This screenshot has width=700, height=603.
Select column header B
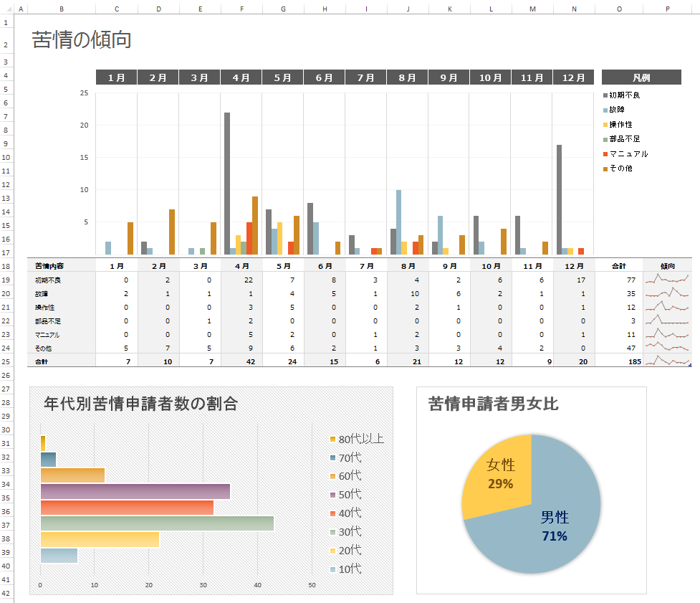click(x=62, y=9)
